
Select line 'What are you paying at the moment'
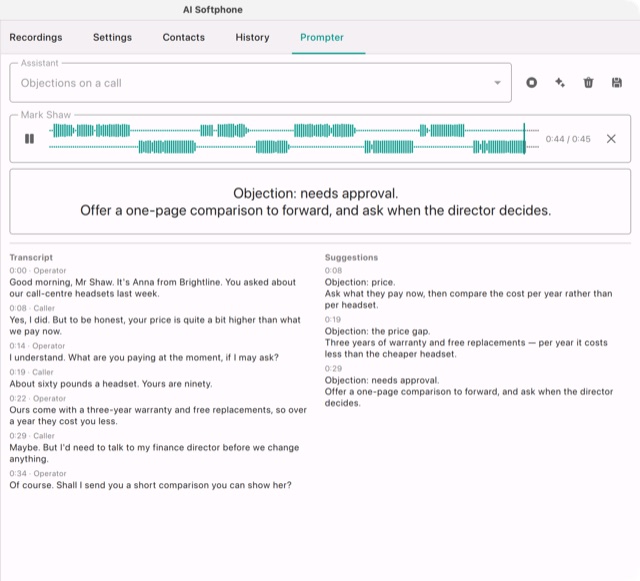click(x=144, y=358)
